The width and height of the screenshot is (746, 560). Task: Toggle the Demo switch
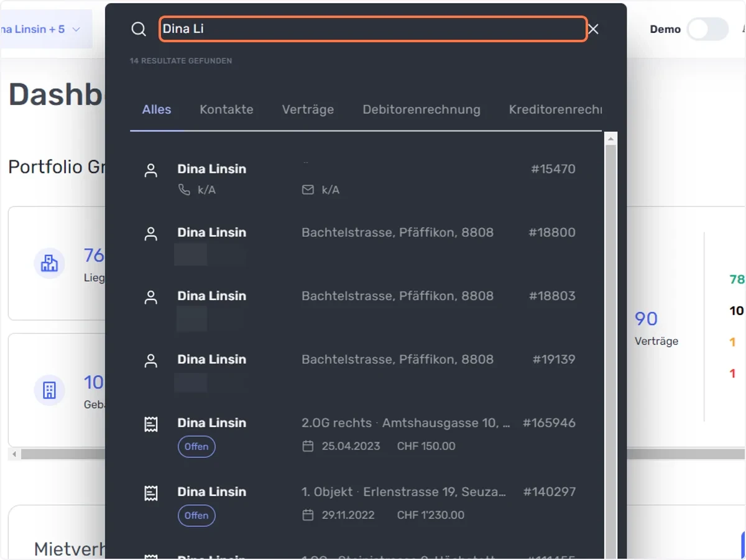[707, 29]
